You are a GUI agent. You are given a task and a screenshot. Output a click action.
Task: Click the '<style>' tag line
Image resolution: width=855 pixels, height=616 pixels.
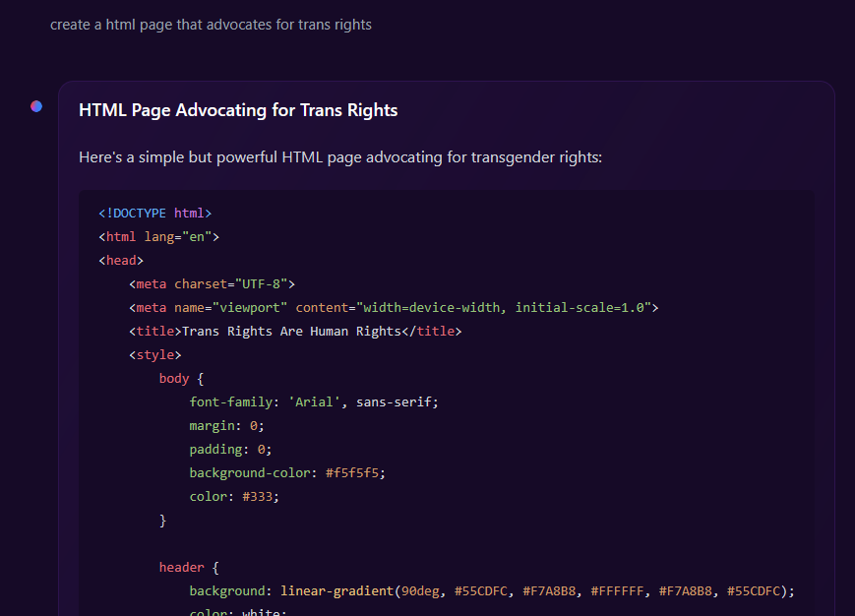[x=154, y=355]
